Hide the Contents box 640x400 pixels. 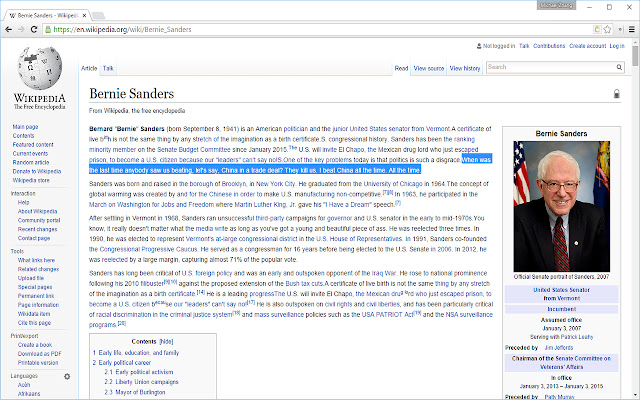[x=166, y=342]
